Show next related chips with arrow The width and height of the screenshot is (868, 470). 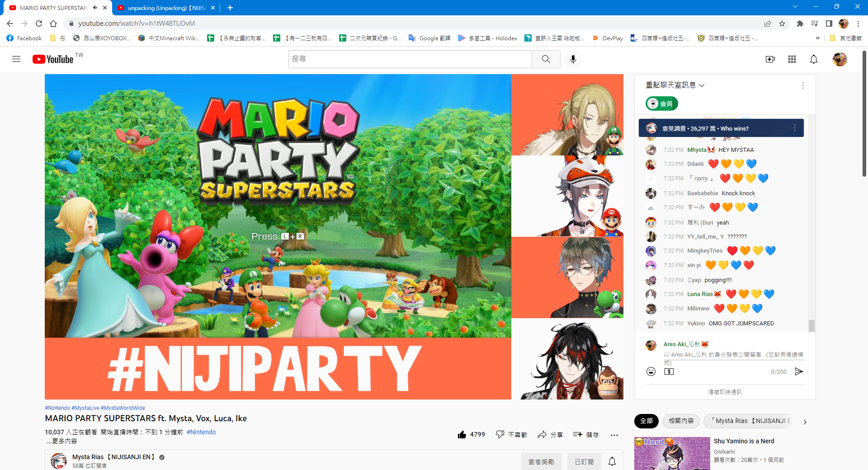click(x=805, y=422)
